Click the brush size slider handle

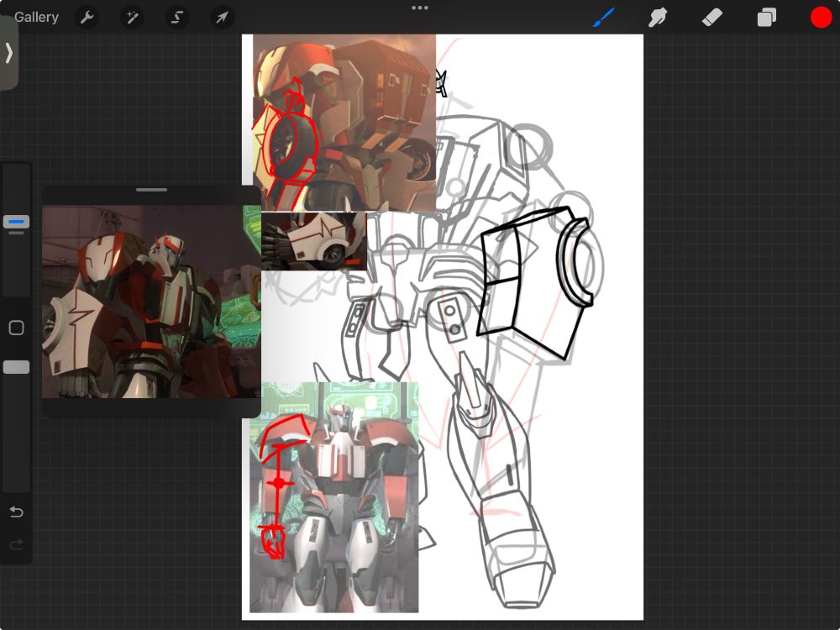pyautogui.click(x=16, y=222)
